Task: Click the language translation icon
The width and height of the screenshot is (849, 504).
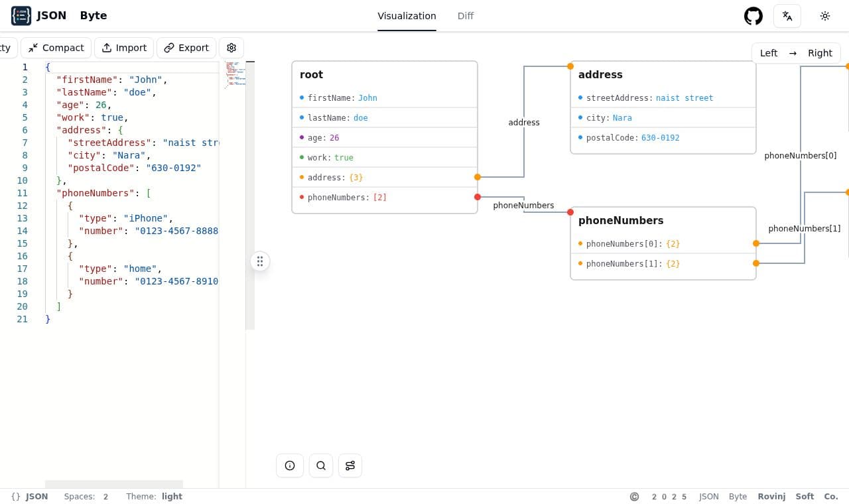Action: (x=787, y=16)
